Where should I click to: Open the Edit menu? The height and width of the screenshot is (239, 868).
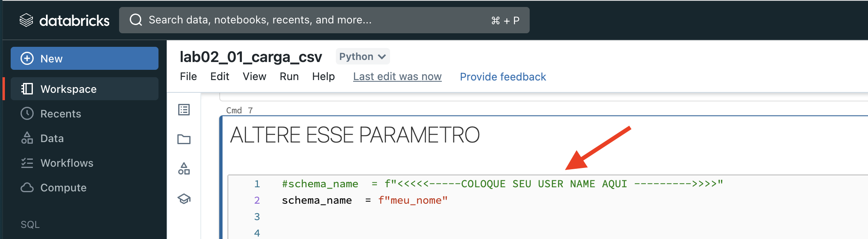(x=220, y=77)
